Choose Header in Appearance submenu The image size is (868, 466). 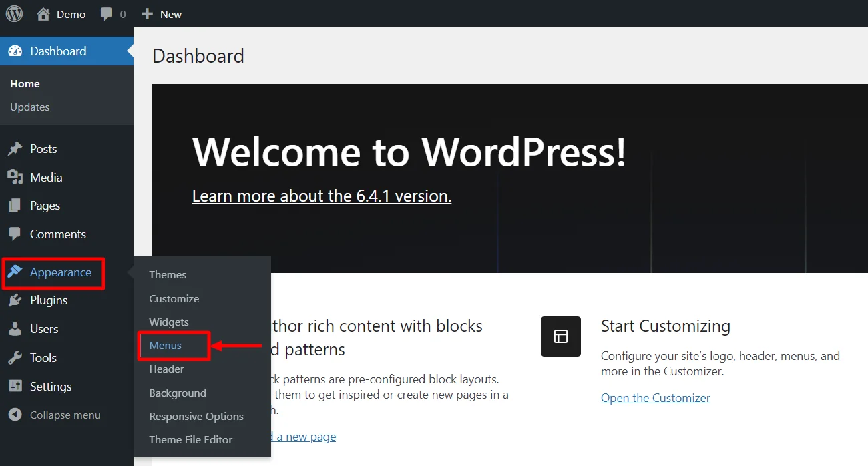[x=166, y=369]
